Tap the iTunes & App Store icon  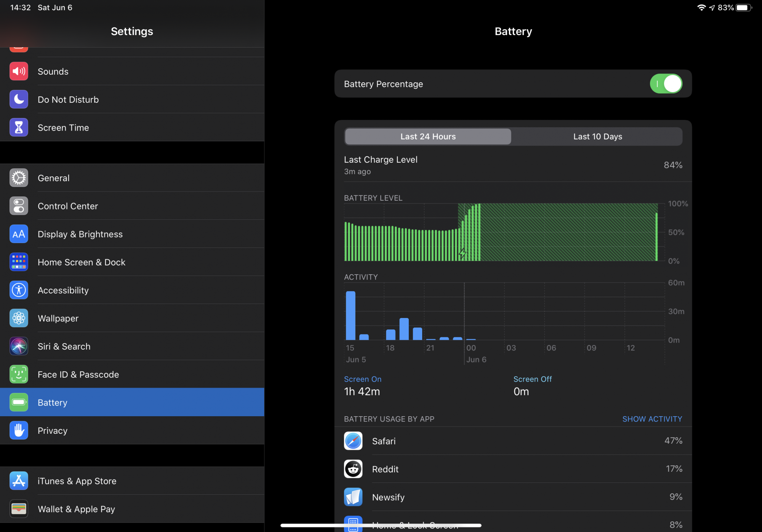coord(19,481)
